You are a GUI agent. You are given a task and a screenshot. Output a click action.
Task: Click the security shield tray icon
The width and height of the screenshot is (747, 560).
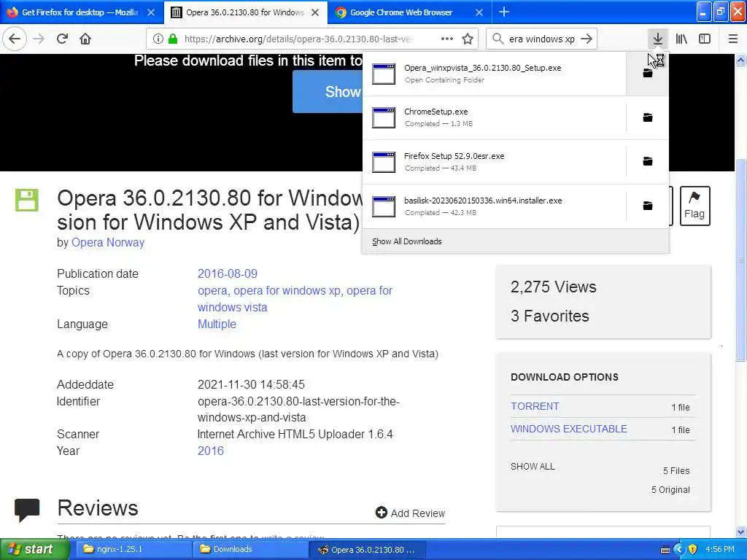tap(693, 550)
